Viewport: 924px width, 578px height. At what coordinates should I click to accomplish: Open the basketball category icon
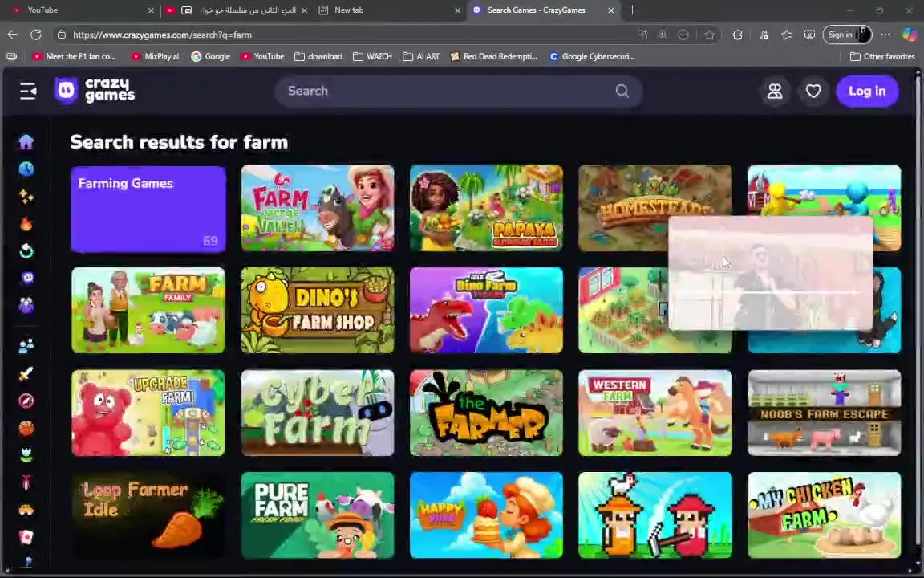point(26,428)
